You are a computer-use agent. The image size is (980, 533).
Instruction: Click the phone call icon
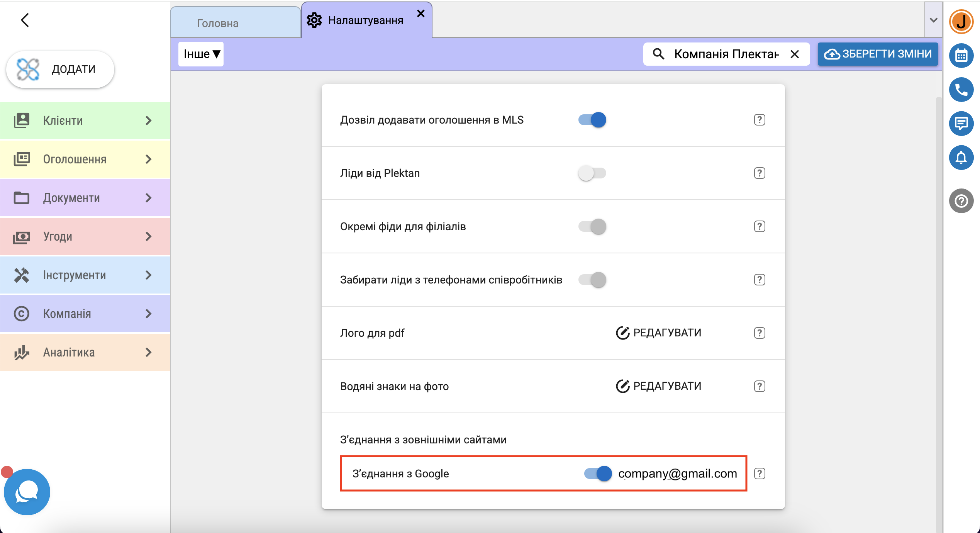tap(961, 90)
